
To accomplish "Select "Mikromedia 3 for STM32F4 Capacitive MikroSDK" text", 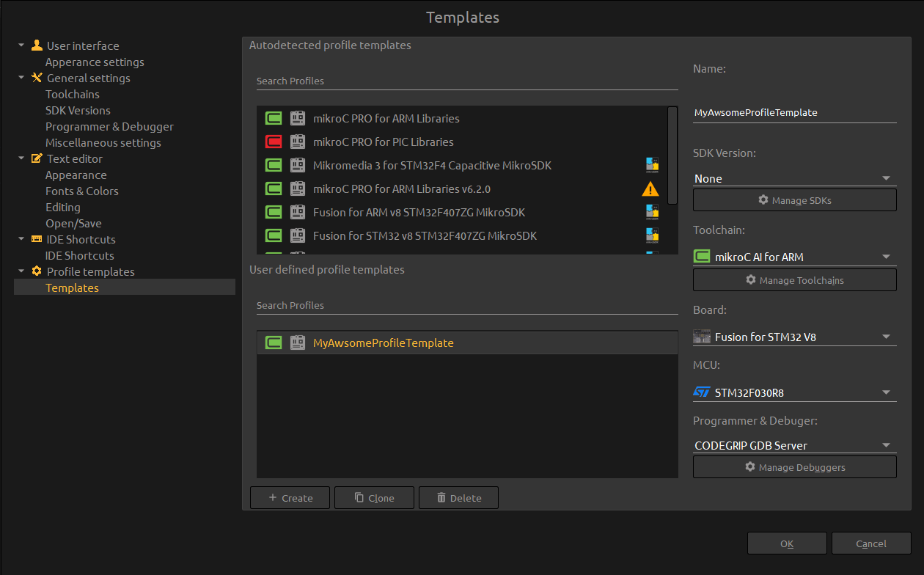I will coord(432,165).
